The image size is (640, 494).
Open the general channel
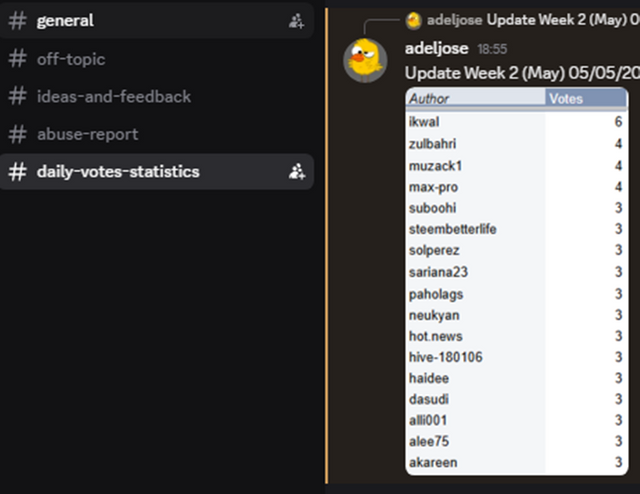click(x=157, y=21)
